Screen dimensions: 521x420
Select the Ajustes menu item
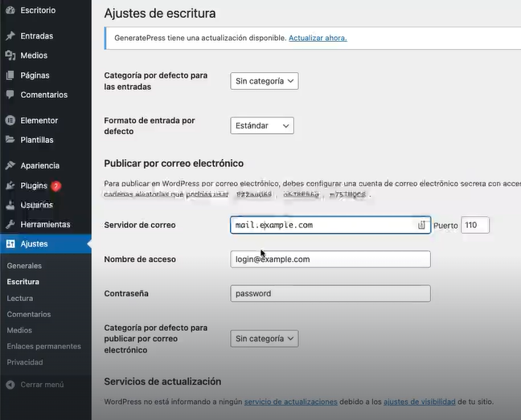(46, 244)
